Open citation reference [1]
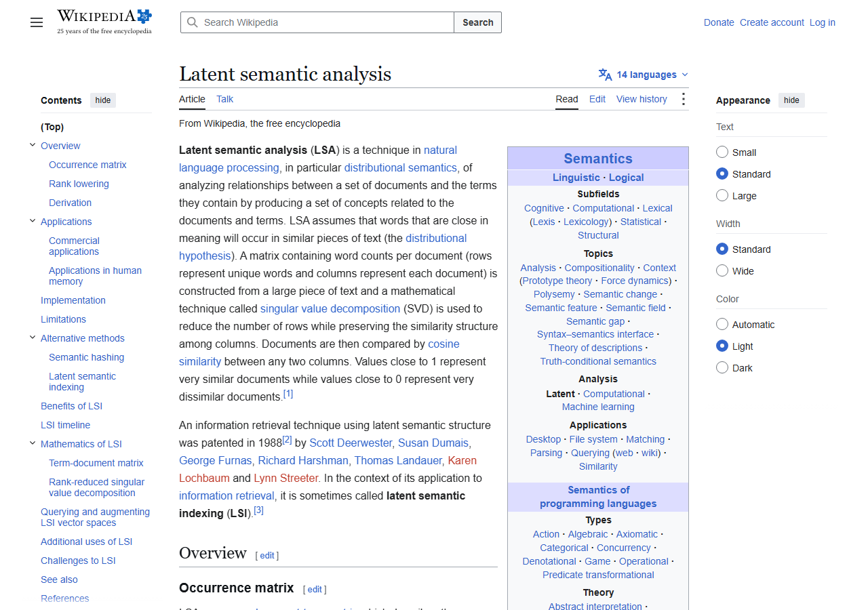This screenshot has height=610, width=868. (x=288, y=394)
